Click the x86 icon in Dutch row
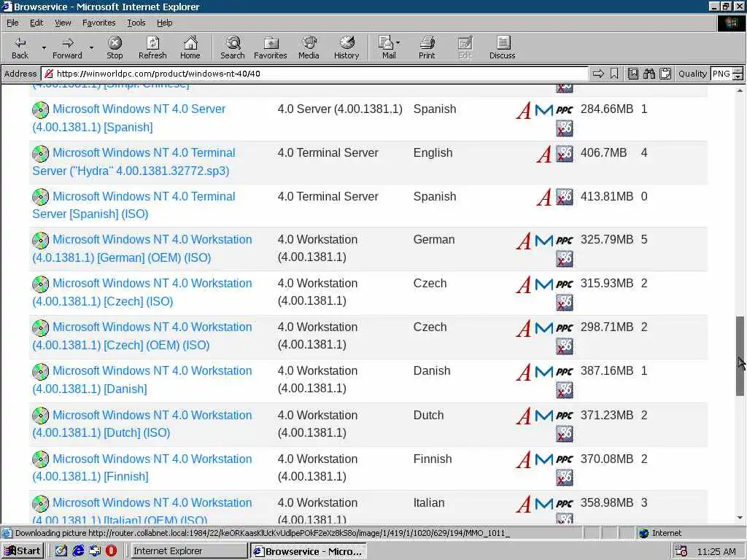 point(565,434)
